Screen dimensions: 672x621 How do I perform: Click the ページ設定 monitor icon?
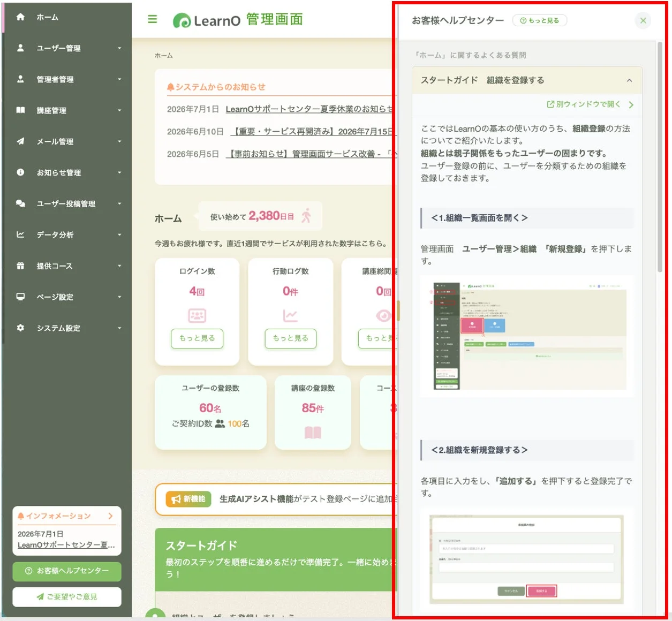tap(20, 296)
